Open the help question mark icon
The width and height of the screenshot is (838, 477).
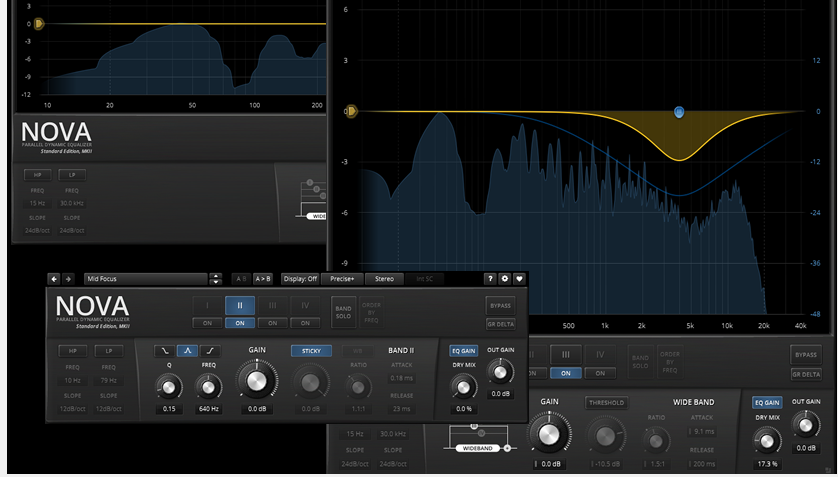(x=491, y=279)
